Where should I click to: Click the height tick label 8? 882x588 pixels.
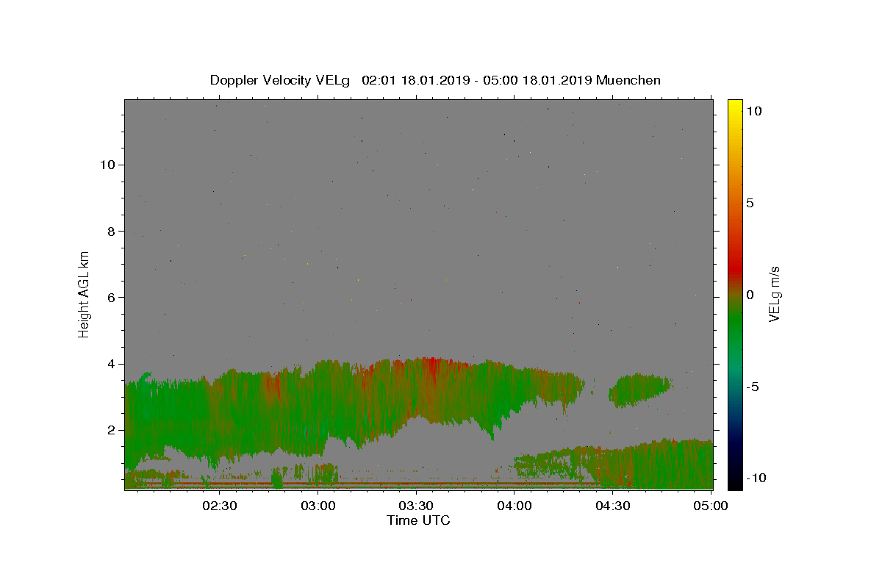pyautogui.click(x=112, y=231)
